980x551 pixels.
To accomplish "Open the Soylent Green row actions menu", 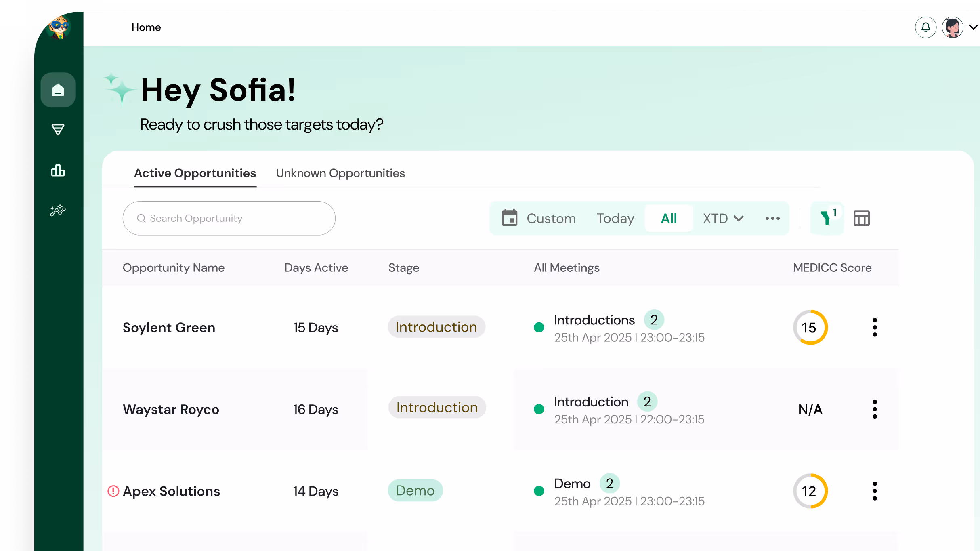I will (x=875, y=327).
